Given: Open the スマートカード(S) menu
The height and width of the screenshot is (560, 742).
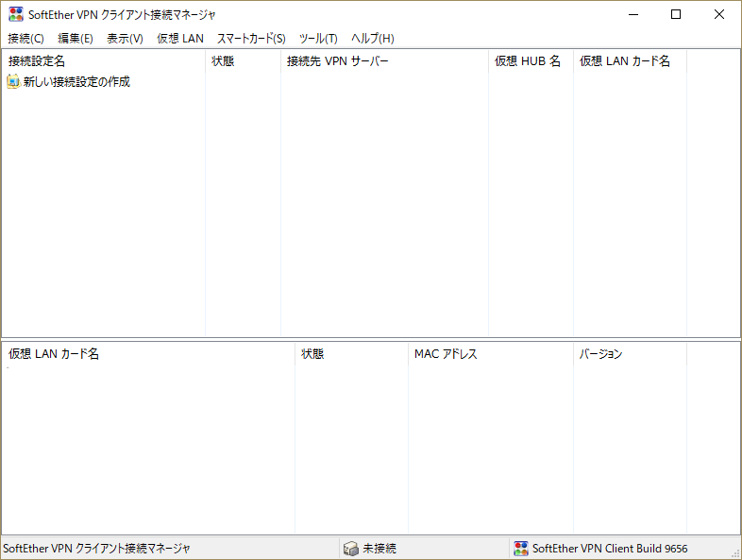Looking at the screenshot, I should coord(251,39).
